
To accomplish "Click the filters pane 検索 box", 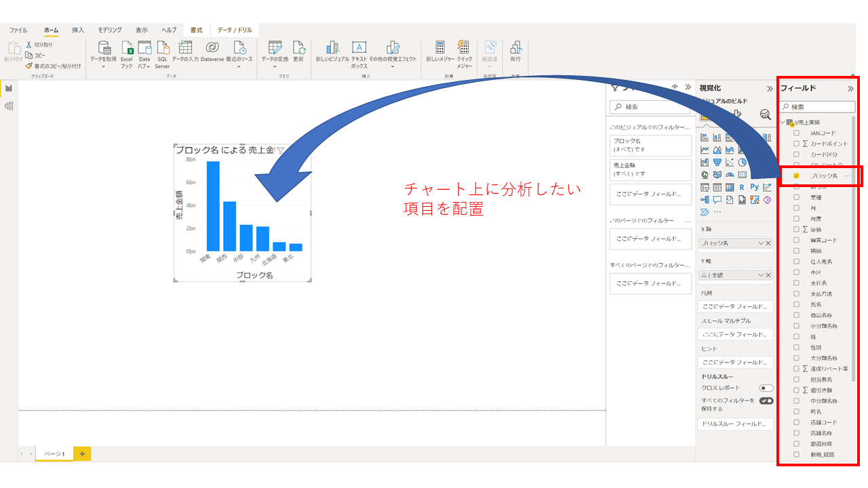I will coord(650,106).
